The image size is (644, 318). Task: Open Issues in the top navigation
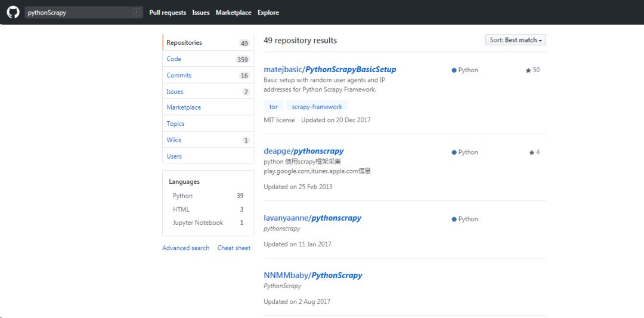point(201,13)
